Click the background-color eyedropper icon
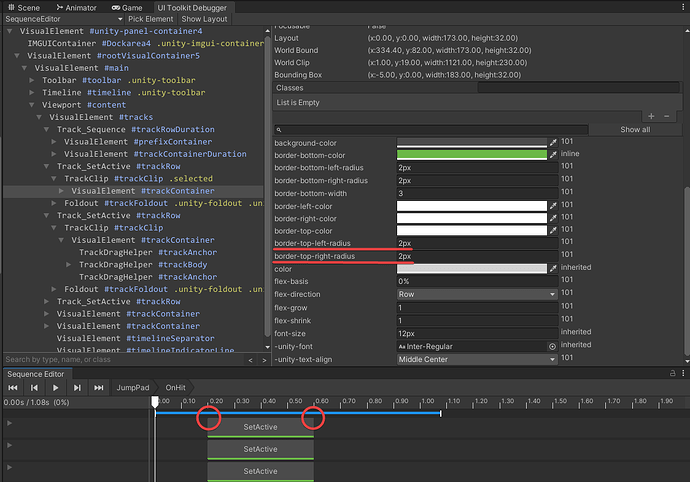This screenshot has height=482, width=690. [x=553, y=143]
